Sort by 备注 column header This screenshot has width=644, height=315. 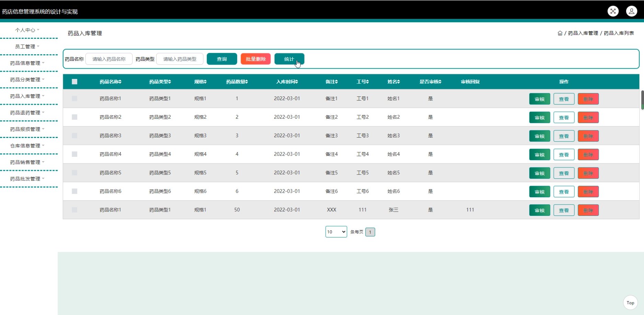tap(332, 82)
